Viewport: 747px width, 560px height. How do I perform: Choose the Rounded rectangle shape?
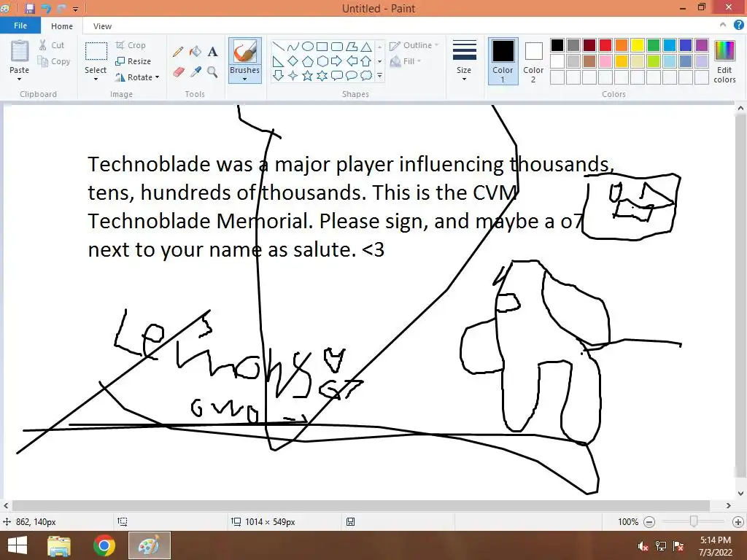337,46
